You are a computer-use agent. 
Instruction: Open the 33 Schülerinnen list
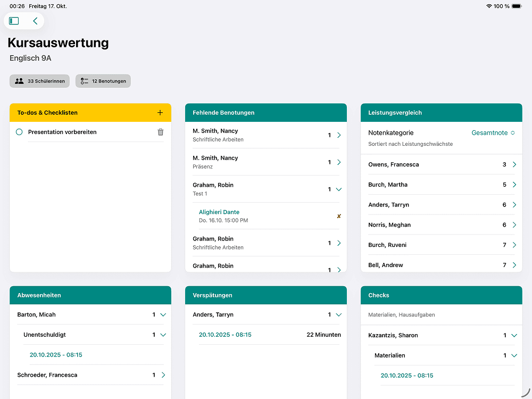tap(40, 81)
